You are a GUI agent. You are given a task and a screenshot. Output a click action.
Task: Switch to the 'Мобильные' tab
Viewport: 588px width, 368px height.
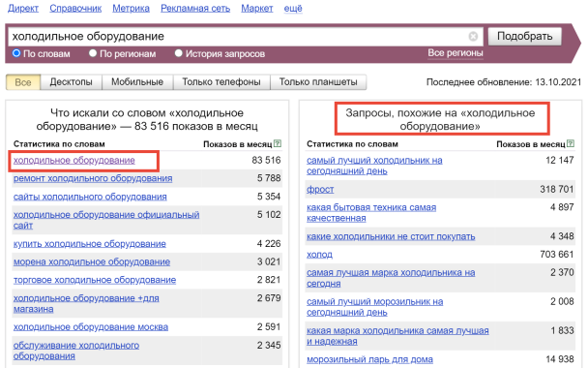(x=137, y=82)
